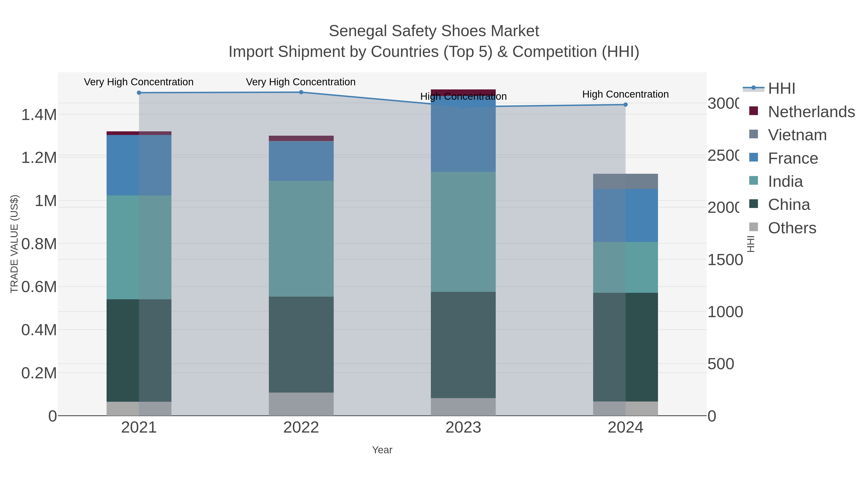Toggle France series via legend label

[x=793, y=158]
